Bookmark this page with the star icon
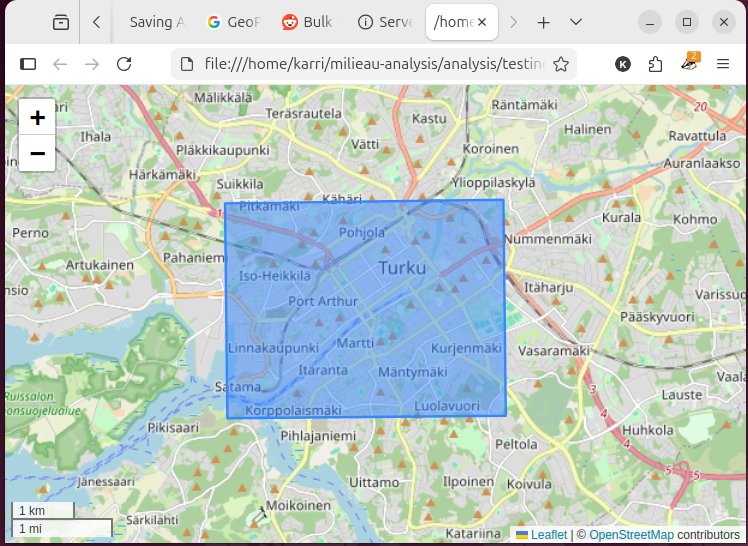Viewport: 748px width, 546px height. 561,64
